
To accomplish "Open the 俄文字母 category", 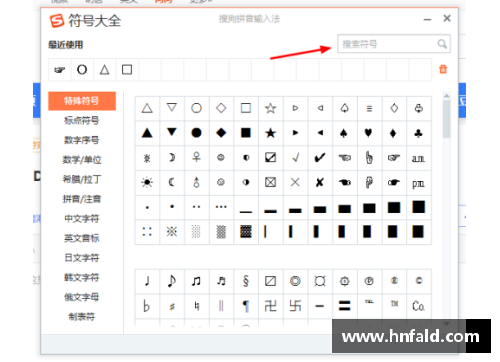I will [82, 297].
